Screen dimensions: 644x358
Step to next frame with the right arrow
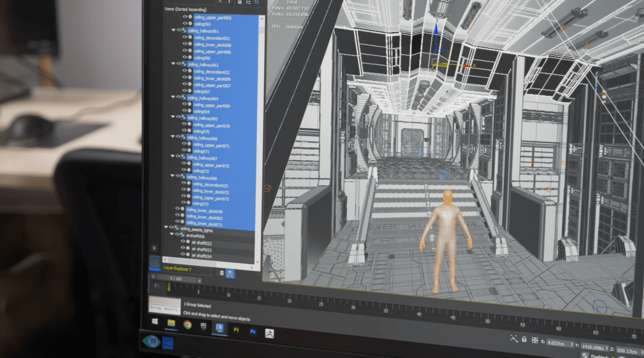(199, 280)
